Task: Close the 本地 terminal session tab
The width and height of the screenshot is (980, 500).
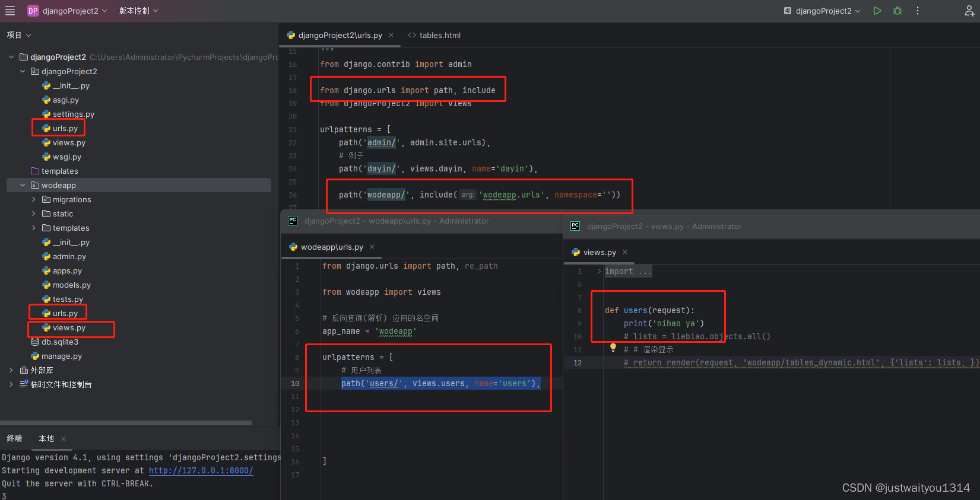Action: [x=64, y=439]
